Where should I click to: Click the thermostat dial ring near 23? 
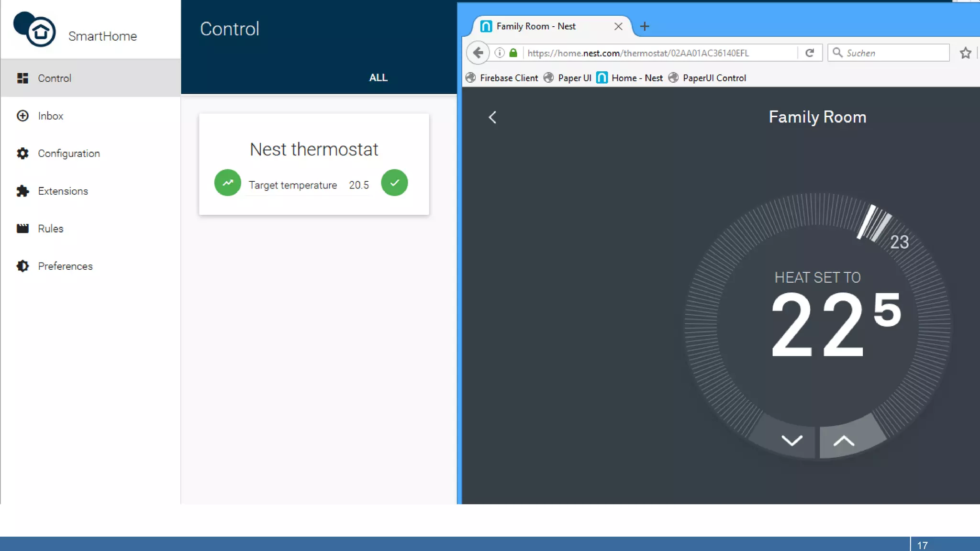(874, 223)
